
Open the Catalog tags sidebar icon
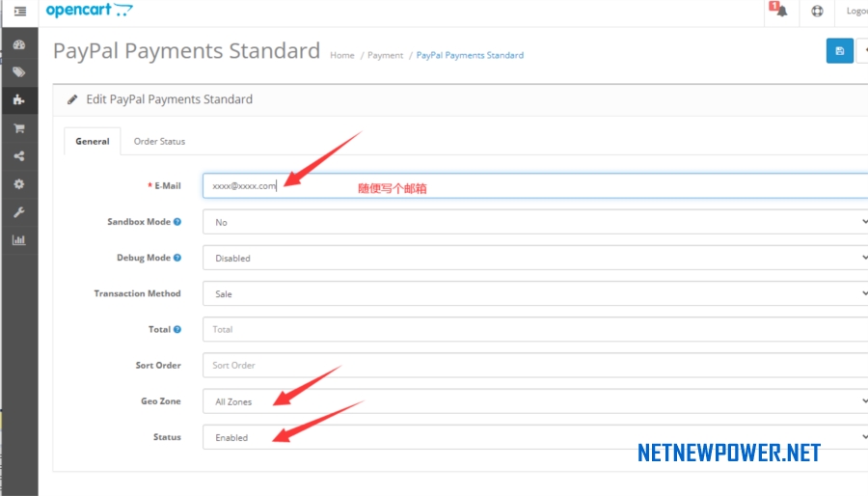pos(19,72)
